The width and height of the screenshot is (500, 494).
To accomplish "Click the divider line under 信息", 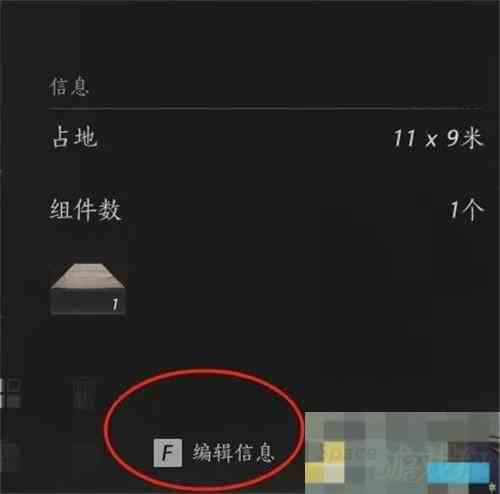I will 265,108.
